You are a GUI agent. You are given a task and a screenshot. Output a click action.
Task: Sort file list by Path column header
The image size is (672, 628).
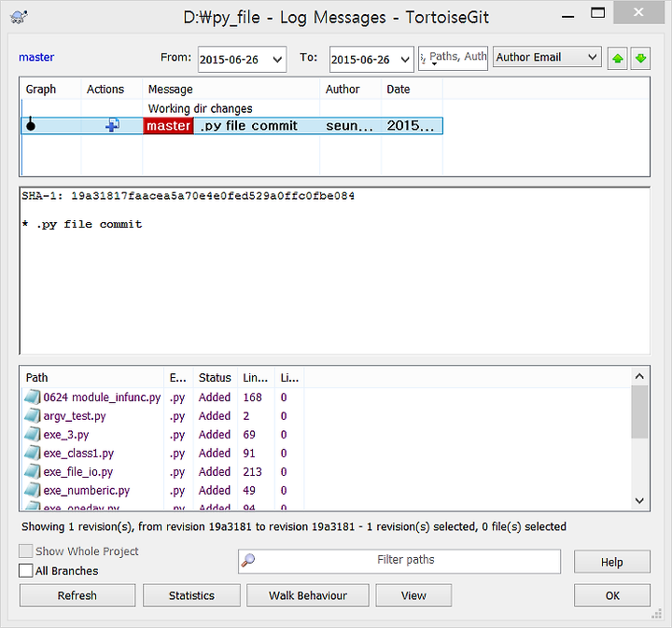tap(92, 377)
